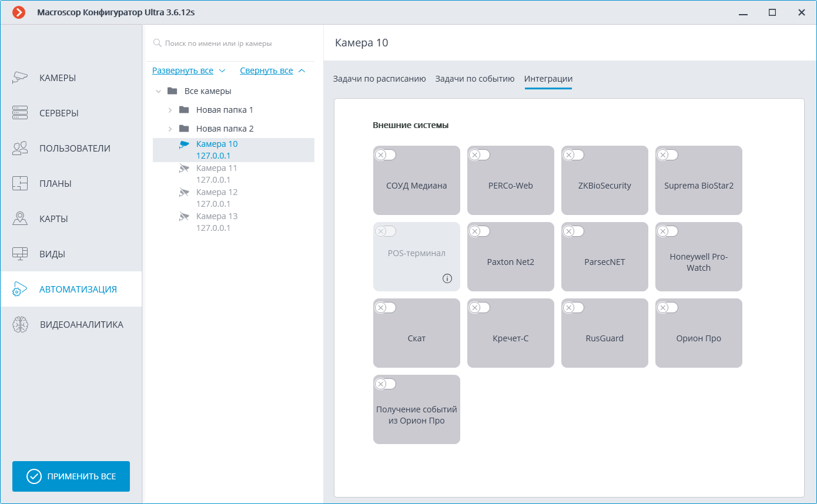Screen dimensions: 817x504
Task: Click the Свернуть все link
Action: 266,70
